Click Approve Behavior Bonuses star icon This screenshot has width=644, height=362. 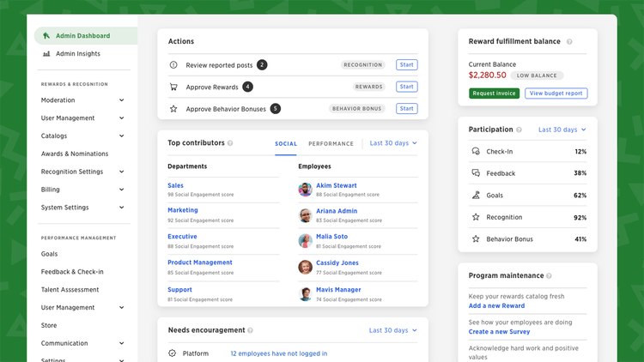click(173, 109)
